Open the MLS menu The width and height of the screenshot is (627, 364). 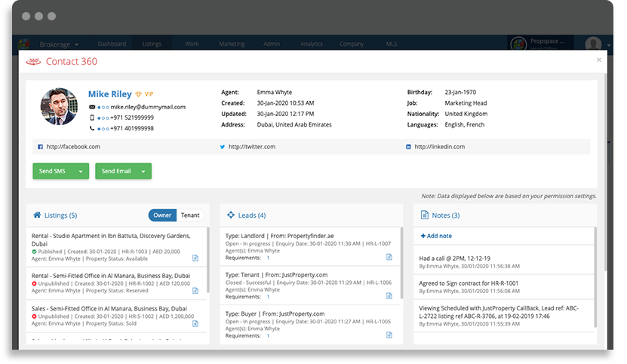click(x=392, y=44)
